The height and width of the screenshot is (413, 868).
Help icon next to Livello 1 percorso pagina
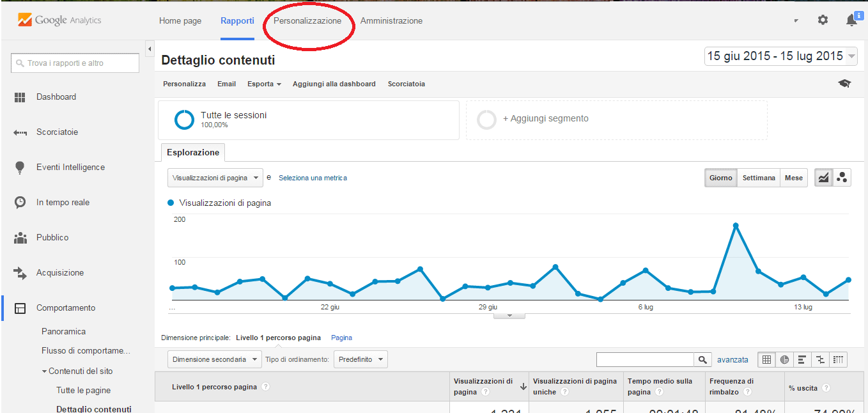[x=266, y=387]
